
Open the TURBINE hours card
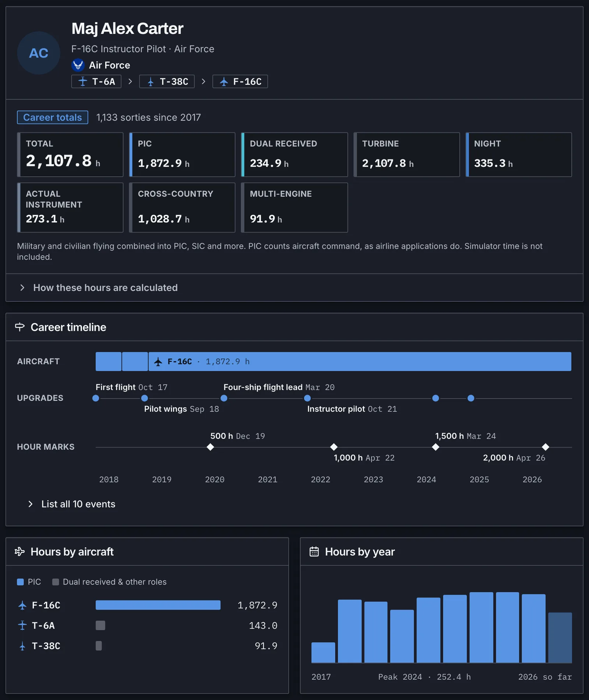(407, 155)
